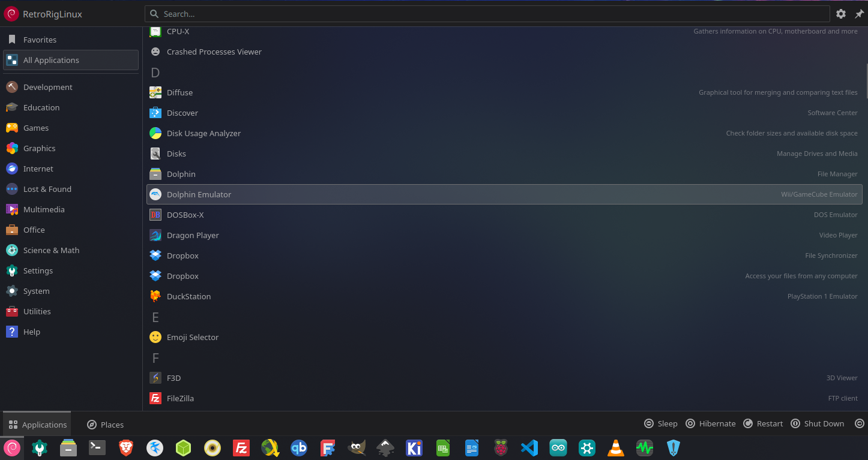Select the Multimedia category
This screenshot has height=460, width=868.
point(44,209)
